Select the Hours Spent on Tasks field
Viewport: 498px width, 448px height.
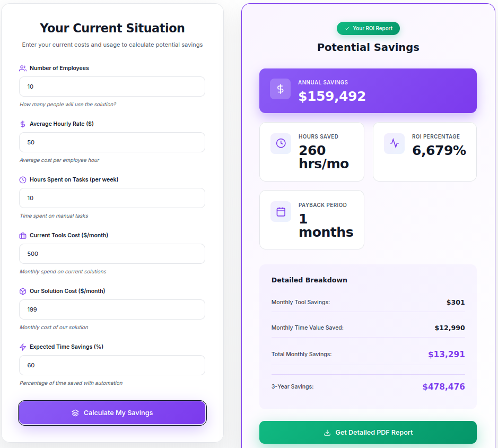(x=112, y=198)
